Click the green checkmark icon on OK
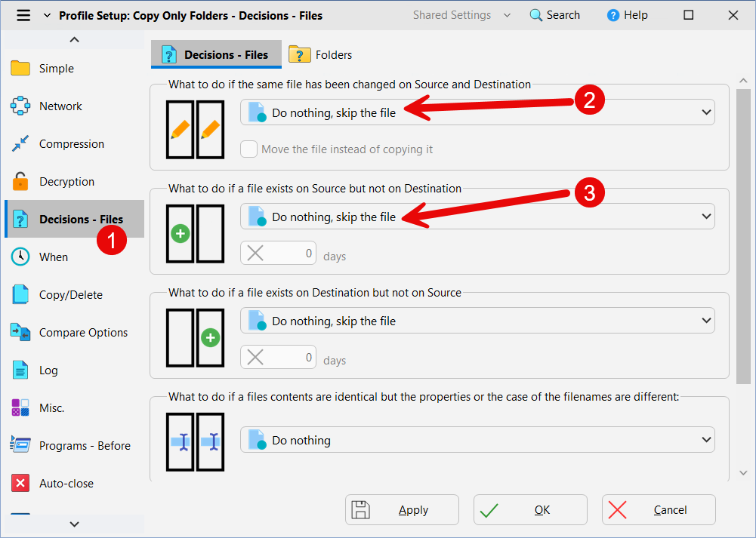 click(x=489, y=510)
